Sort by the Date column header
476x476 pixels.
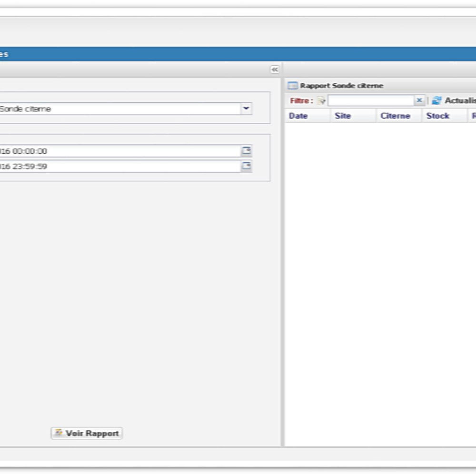pos(298,116)
